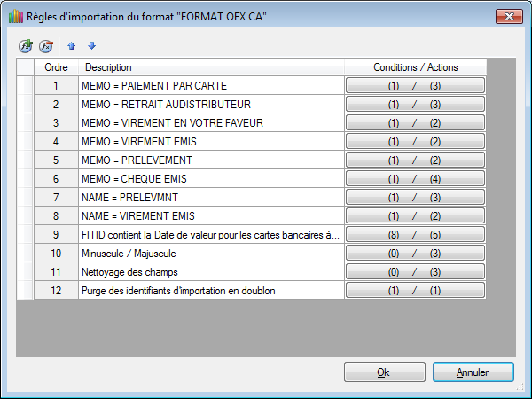Move selected rule down with arrow
Image resolution: width=532 pixels, height=399 pixels.
pyautogui.click(x=91, y=45)
